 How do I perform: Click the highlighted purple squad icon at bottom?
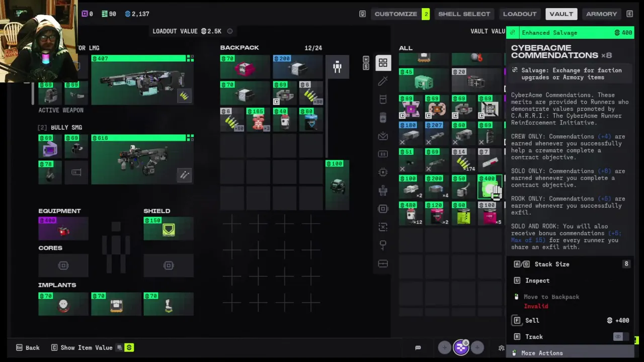461,347
